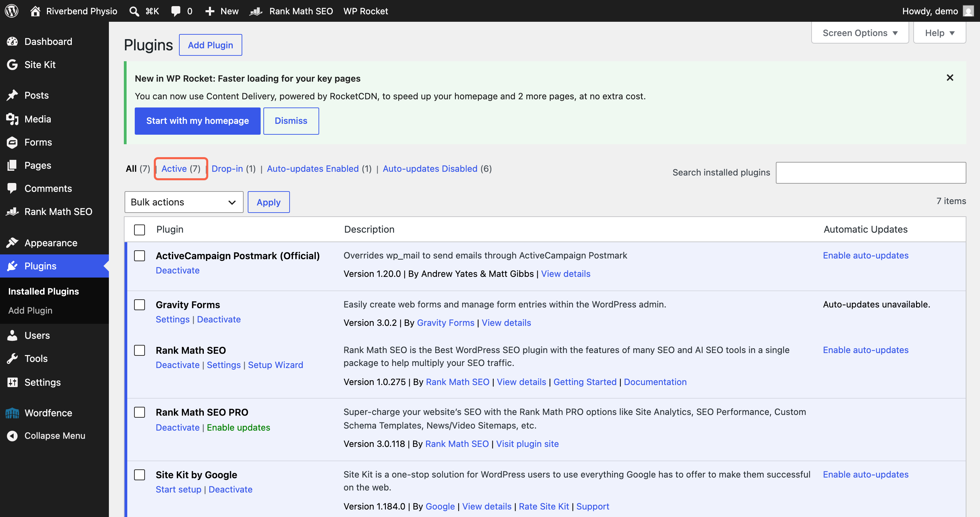Click the WordPress logo in admin bar
The height and width of the screenshot is (517, 980).
point(12,11)
